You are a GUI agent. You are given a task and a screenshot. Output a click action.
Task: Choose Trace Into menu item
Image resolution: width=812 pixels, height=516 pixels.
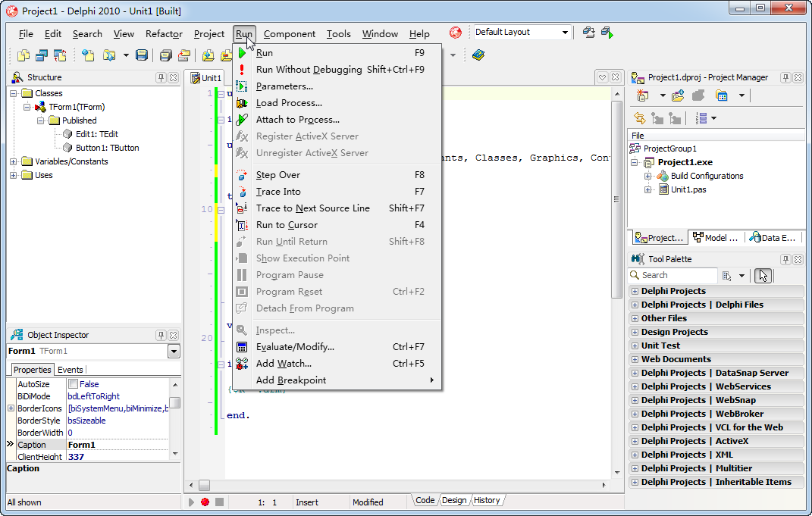tap(337, 192)
